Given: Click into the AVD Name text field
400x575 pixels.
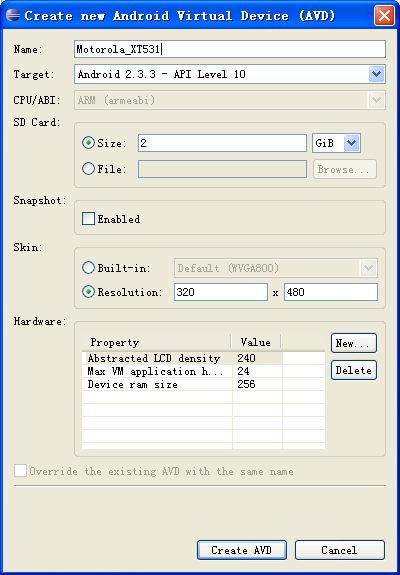Looking at the screenshot, I should [x=230, y=49].
